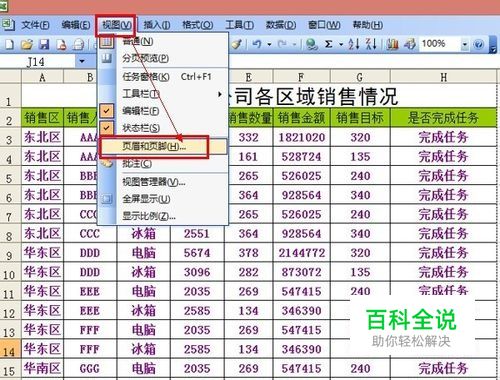Click the Page Break Preview icon in menu
Viewport: 500px width, 380px height.
pos(106,59)
